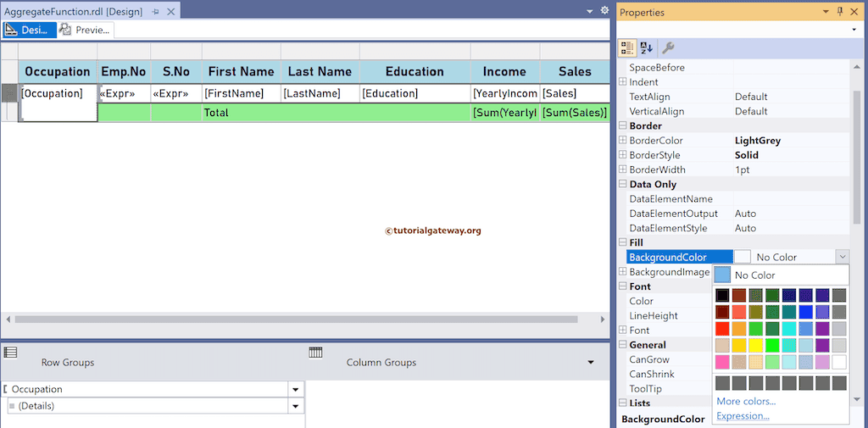Pick the lime green color swatch
Viewport: 868px width, 428px height.
[x=772, y=345]
